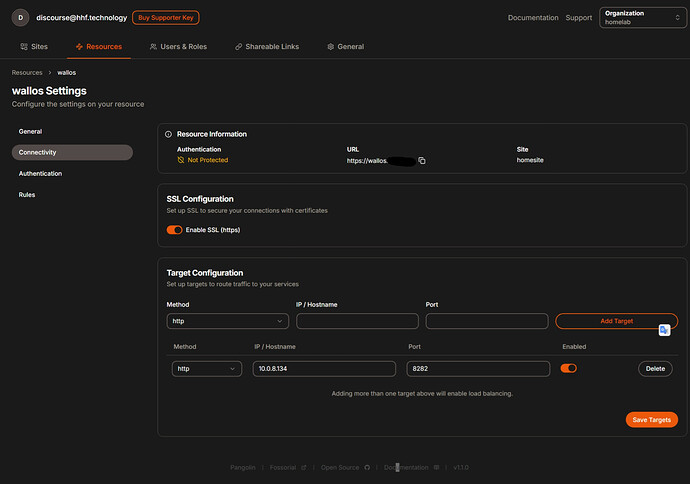Click the Add Target button

617,321
